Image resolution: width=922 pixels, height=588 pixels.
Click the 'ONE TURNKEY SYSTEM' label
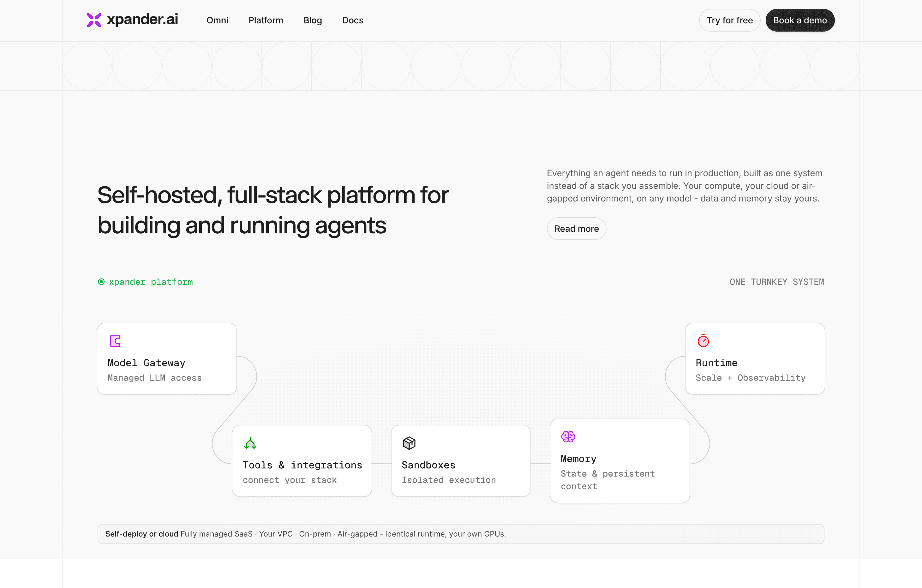coord(776,282)
